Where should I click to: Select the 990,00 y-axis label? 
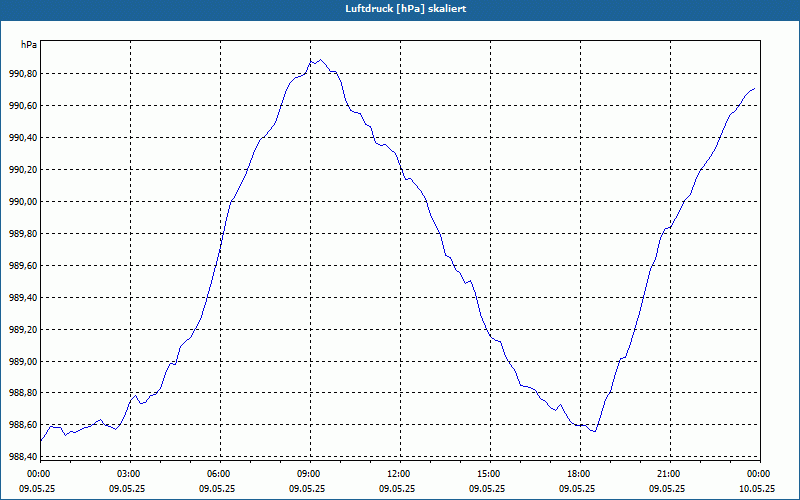click(x=23, y=202)
